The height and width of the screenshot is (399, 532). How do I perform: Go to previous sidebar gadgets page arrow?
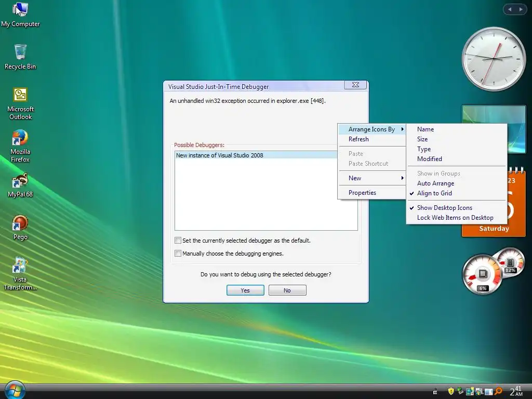pyautogui.click(x=510, y=9)
